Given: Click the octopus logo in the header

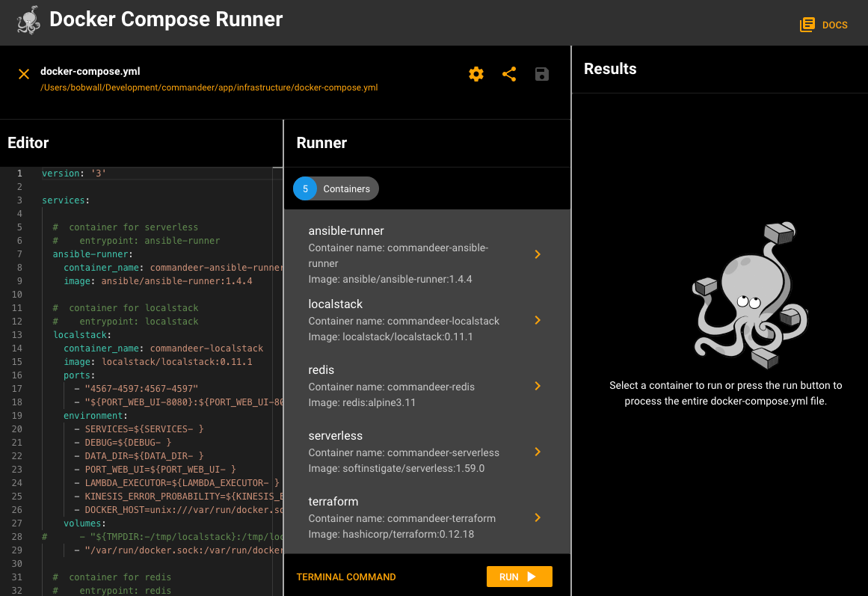Looking at the screenshot, I should pos(29,20).
